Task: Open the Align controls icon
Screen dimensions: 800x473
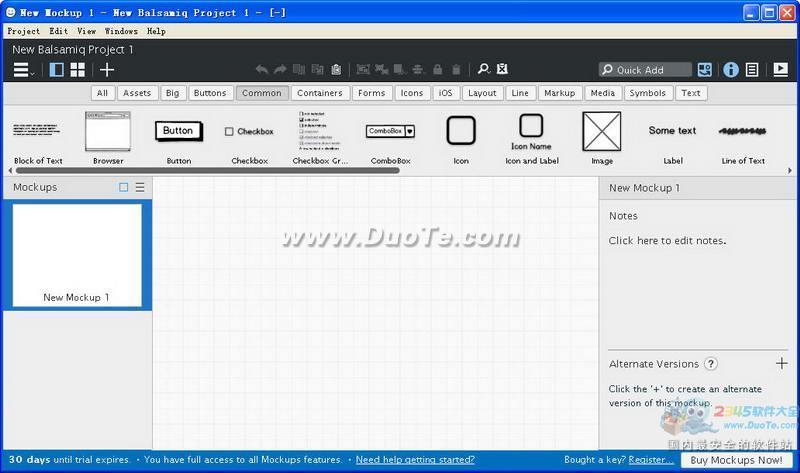Action: pyautogui.click(x=418, y=69)
